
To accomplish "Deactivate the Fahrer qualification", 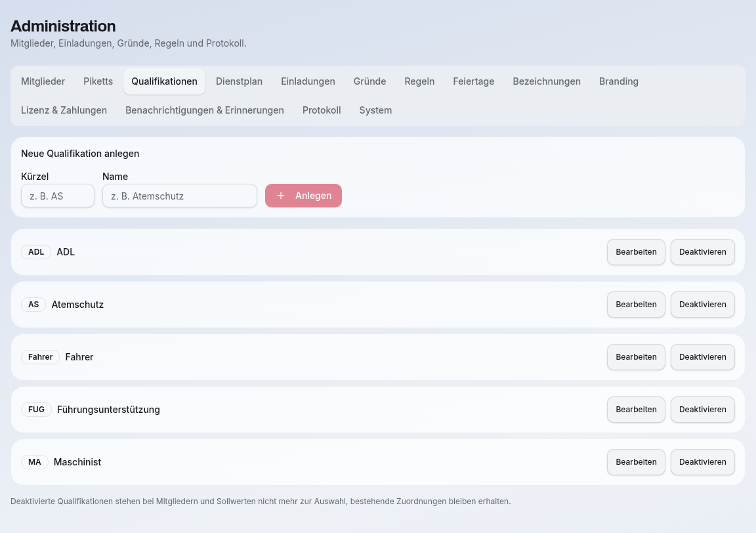I will pyautogui.click(x=702, y=358).
